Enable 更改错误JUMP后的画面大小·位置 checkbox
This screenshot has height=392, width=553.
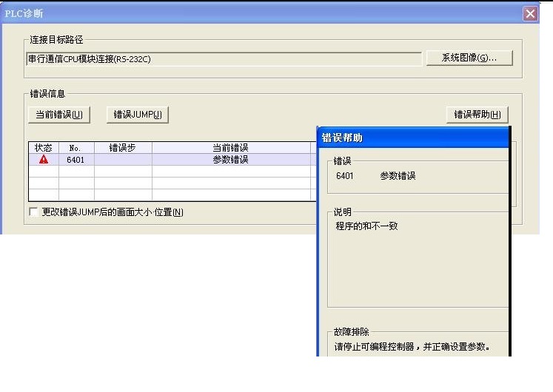pyautogui.click(x=33, y=212)
